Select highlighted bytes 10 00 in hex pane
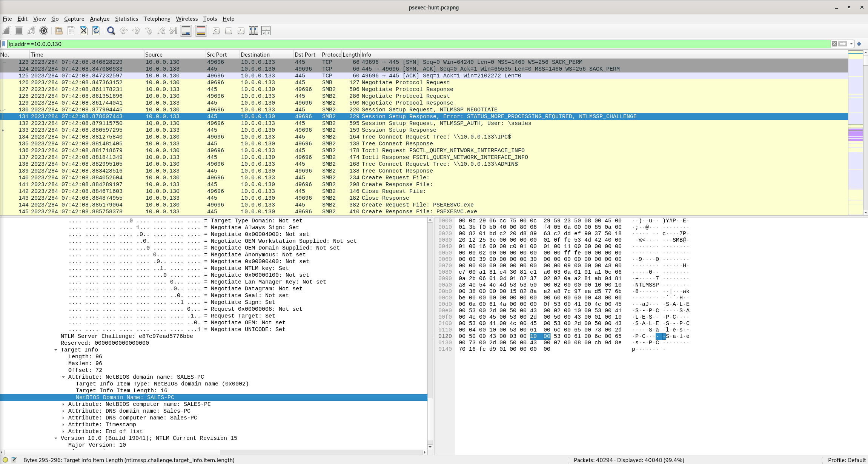This screenshot has width=868, height=464. coord(540,336)
